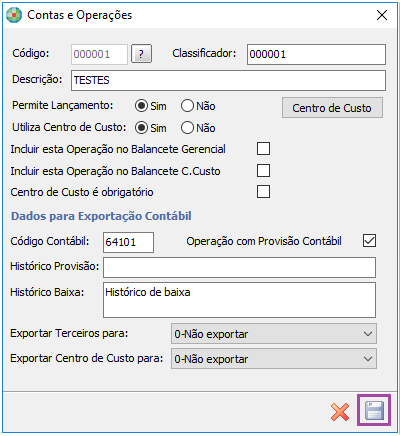Click the empty Histórico Provisão field
Viewport: 400px width, 436px height.
tap(239, 267)
